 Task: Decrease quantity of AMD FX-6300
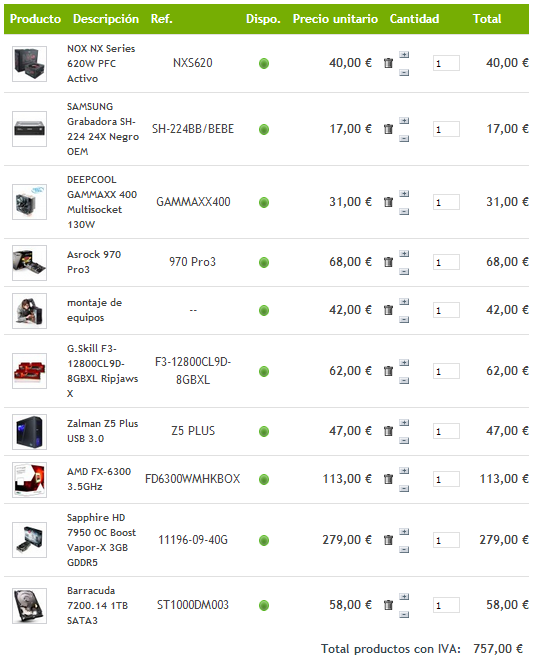[x=404, y=488]
